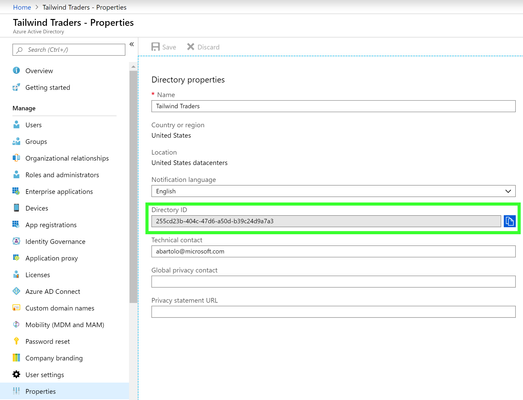The image size is (523, 400).
Task: Open Mobility (MDM and MAM)
Action: 65,325
